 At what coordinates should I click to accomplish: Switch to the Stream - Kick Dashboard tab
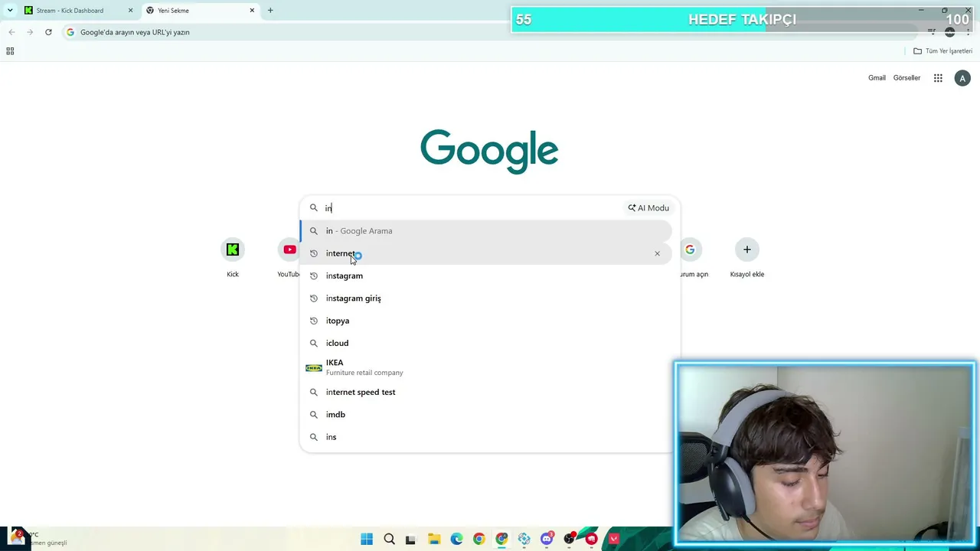79,10
